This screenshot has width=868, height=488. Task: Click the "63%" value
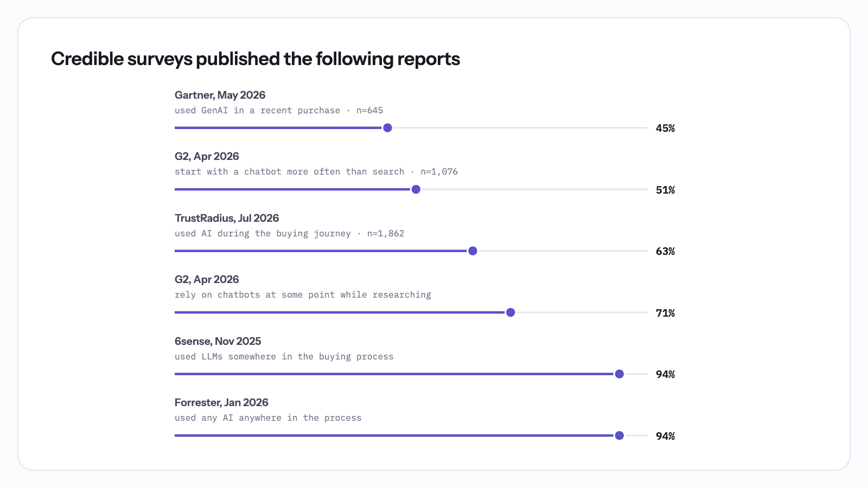click(666, 252)
